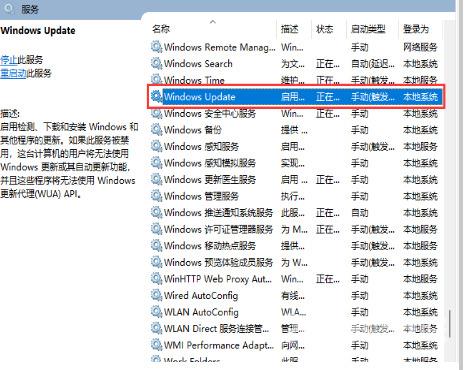
Task: Click 手动(触发... startup cell of Windows Update row
Action: click(373, 97)
